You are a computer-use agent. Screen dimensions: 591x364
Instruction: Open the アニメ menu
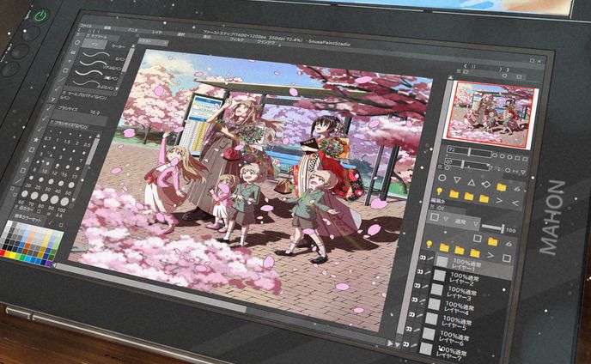pyautogui.click(x=132, y=30)
